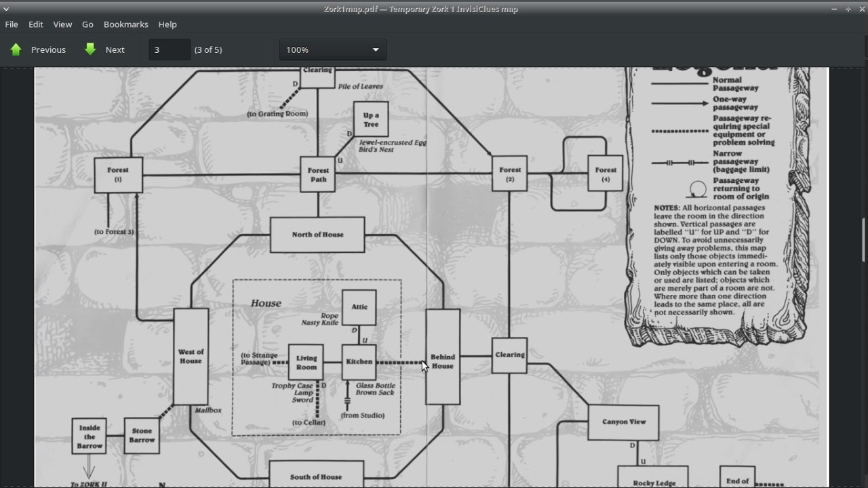Image resolution: width=868 pixels, height=488 pixels.
Task: Open the Edit menu
Action: tap(36, 24)
